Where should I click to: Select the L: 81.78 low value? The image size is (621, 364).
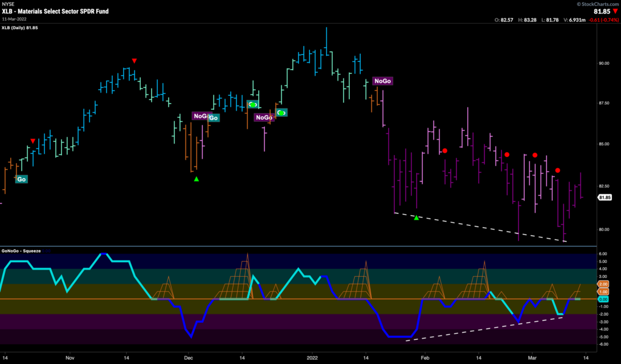tap(549, 20)
